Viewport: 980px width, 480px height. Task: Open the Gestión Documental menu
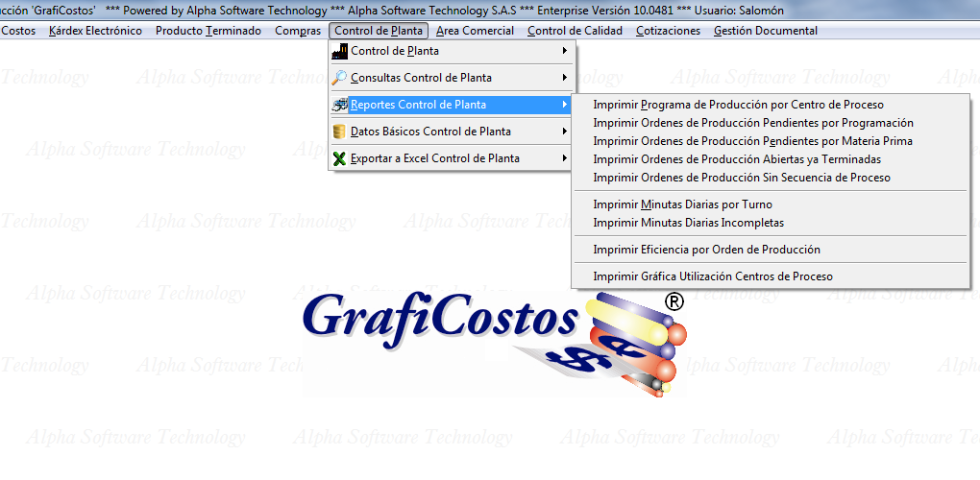766,31
